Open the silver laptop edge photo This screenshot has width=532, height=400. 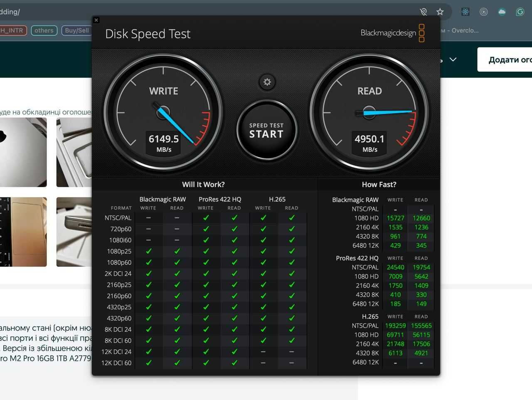point(74,232)
